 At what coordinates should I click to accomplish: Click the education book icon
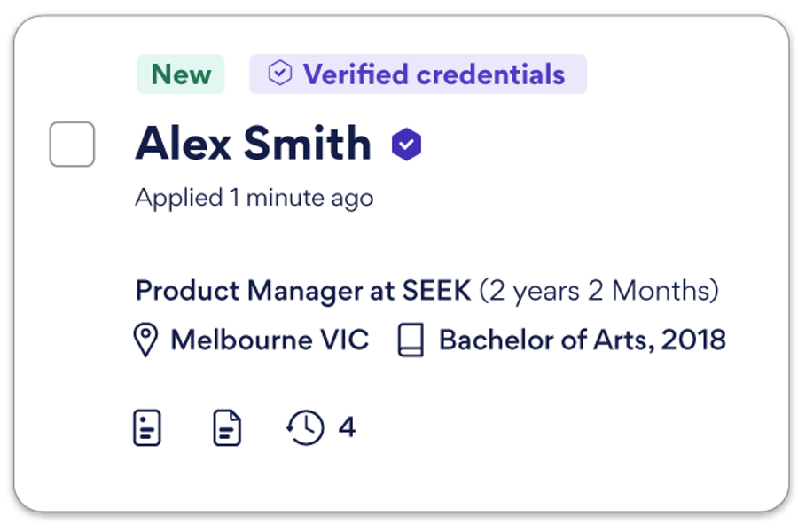(x=411, y=340)
